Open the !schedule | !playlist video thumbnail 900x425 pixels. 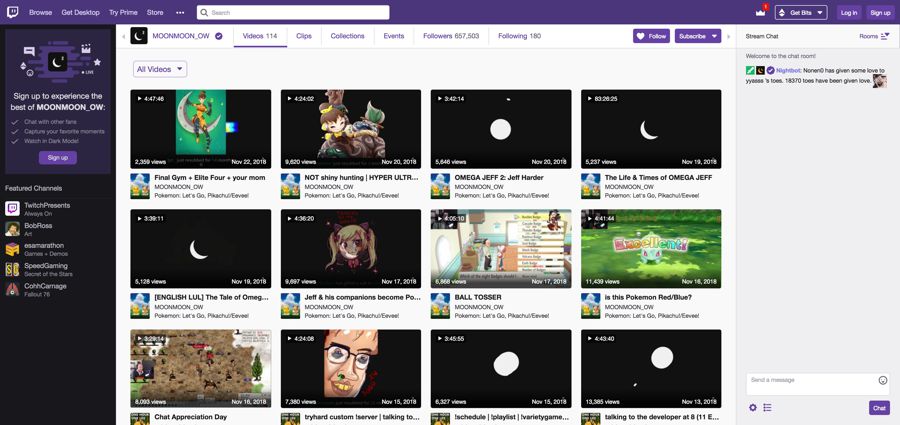501,369
